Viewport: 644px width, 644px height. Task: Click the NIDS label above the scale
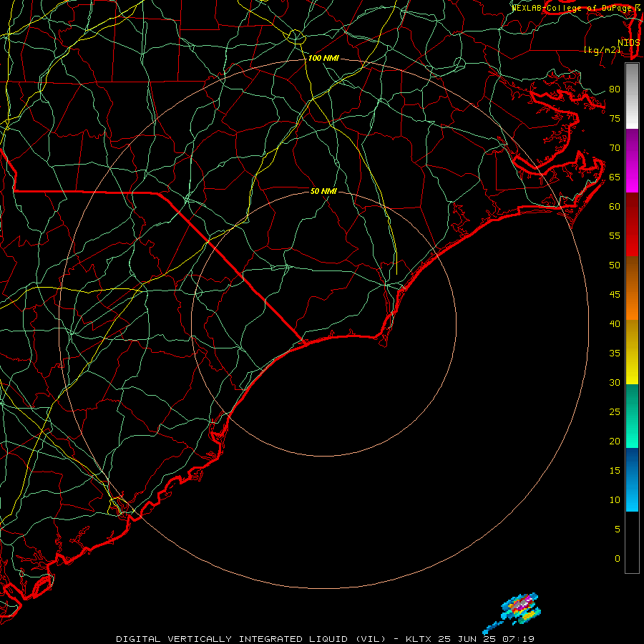point(629,43)
